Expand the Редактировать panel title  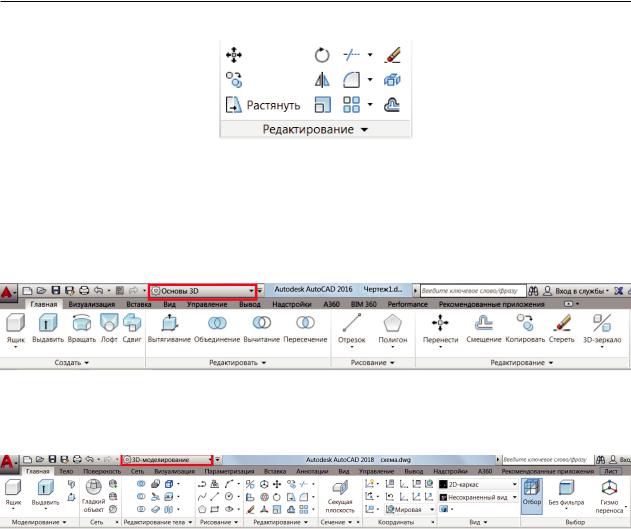[x=237, y=362]
